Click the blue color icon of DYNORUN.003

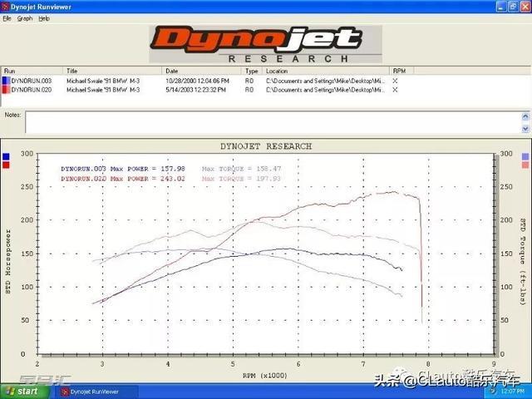coord(6,81)
